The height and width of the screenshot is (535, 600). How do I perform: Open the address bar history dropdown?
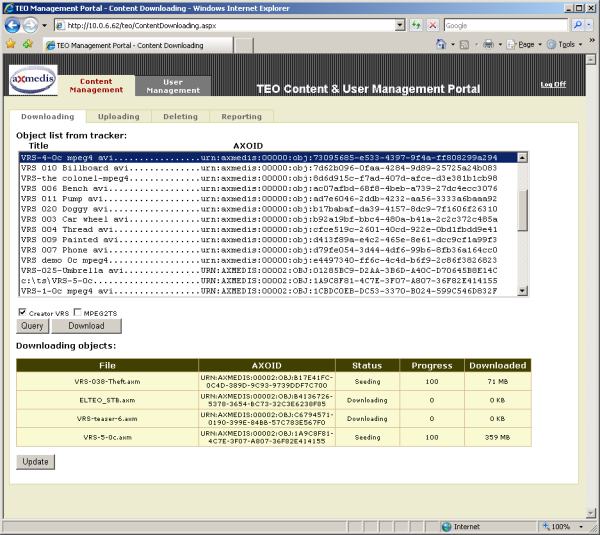400,25
